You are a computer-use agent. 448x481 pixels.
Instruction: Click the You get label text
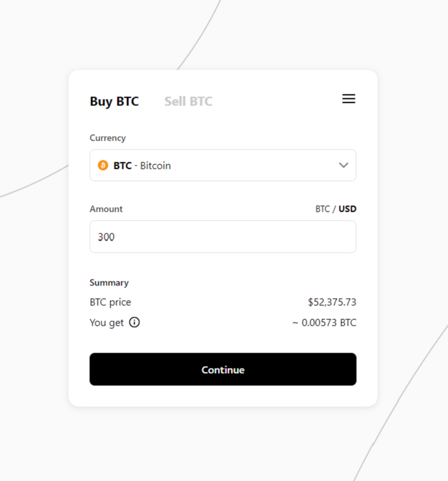click(107, 323)
